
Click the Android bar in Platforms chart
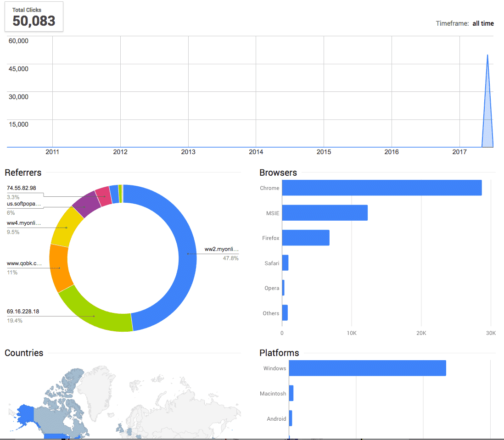pos(291,418)
